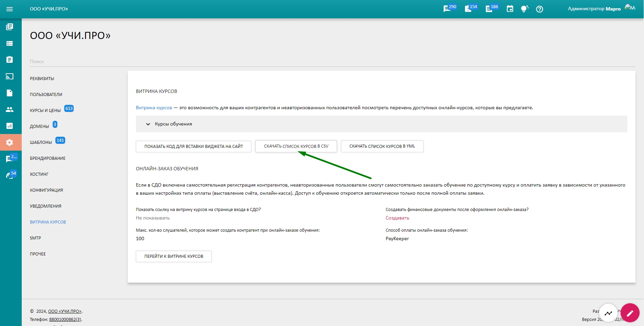
Task: Click the Не показывать setting value
Action: coord(153,218)
